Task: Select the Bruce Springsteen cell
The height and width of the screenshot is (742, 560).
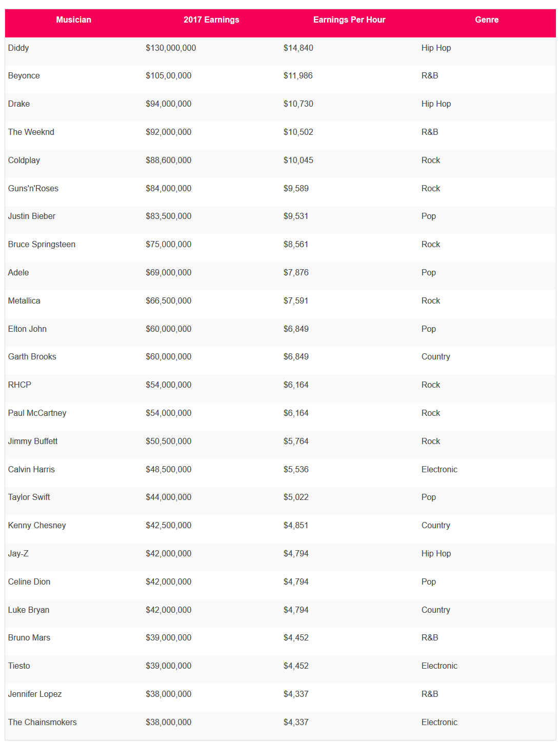Action: (42, 245)
